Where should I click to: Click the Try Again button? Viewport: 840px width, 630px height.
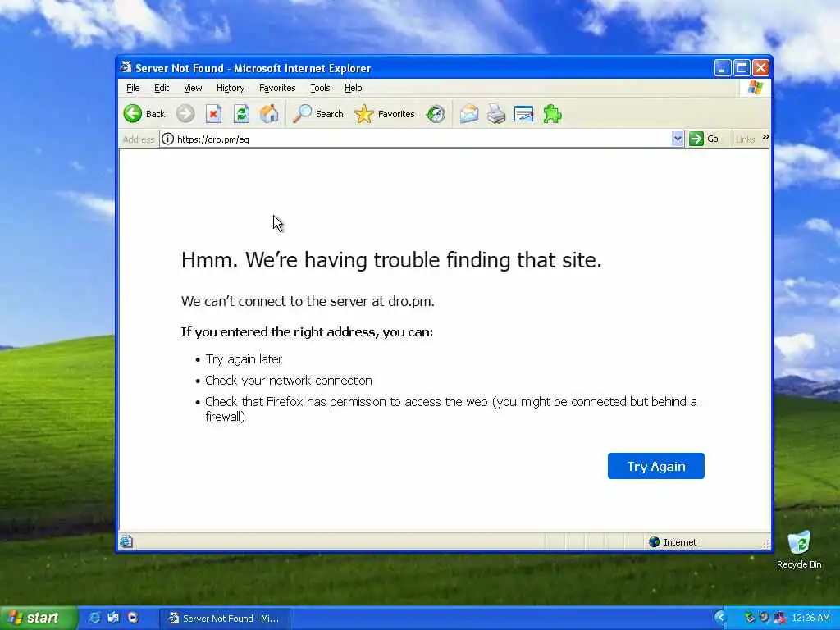pyautogui.click(x=655, y=466)
